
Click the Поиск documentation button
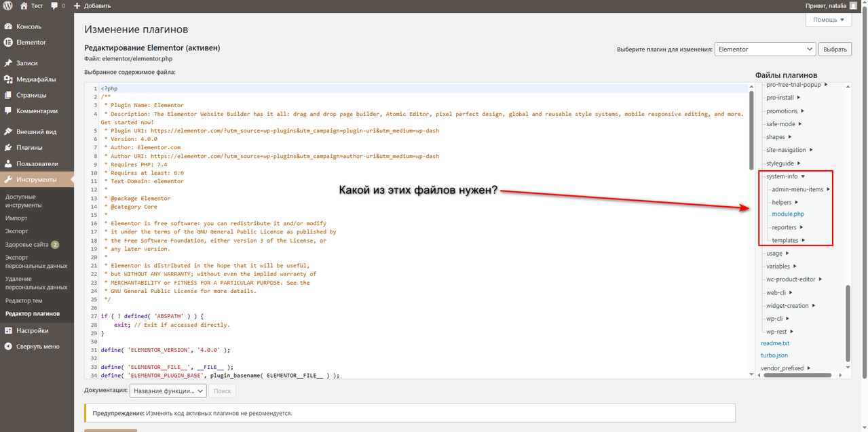(x=223, y=391)
